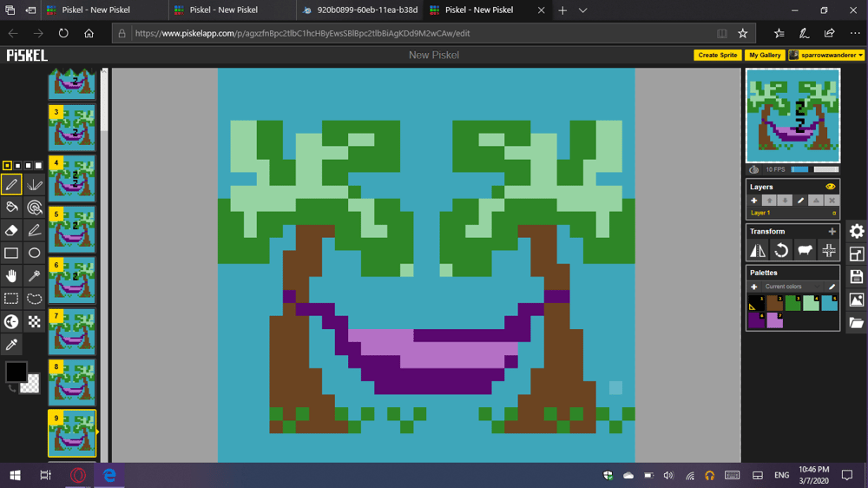This screenshot has width=868, height=488.
Task: Edit Layer 1 name with pencil icon
Action: point(800,201)
